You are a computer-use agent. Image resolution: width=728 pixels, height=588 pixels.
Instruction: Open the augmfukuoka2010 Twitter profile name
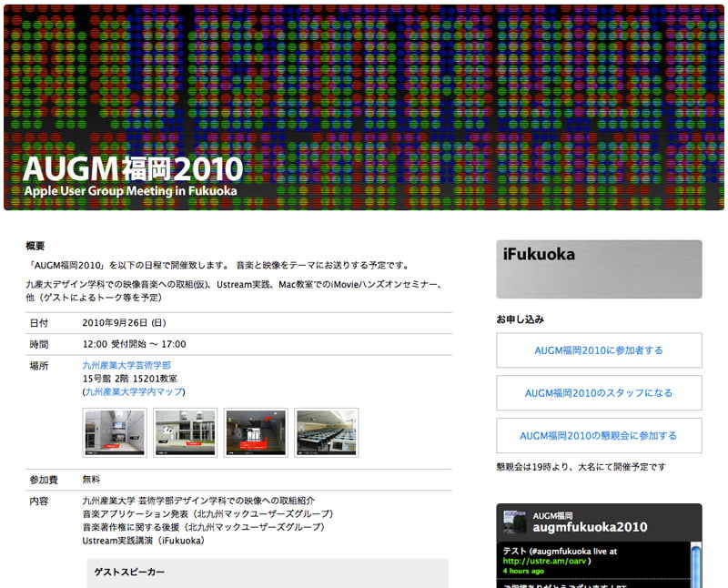[590, 527]
